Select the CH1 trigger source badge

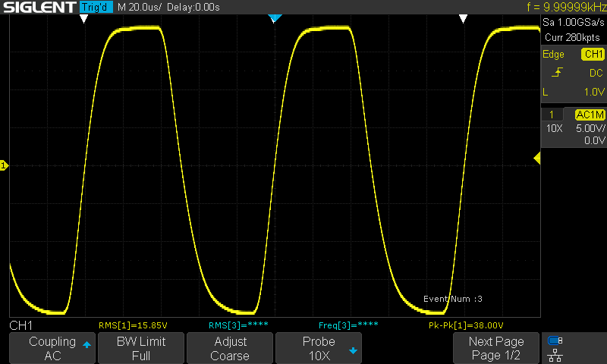(593, 54)
